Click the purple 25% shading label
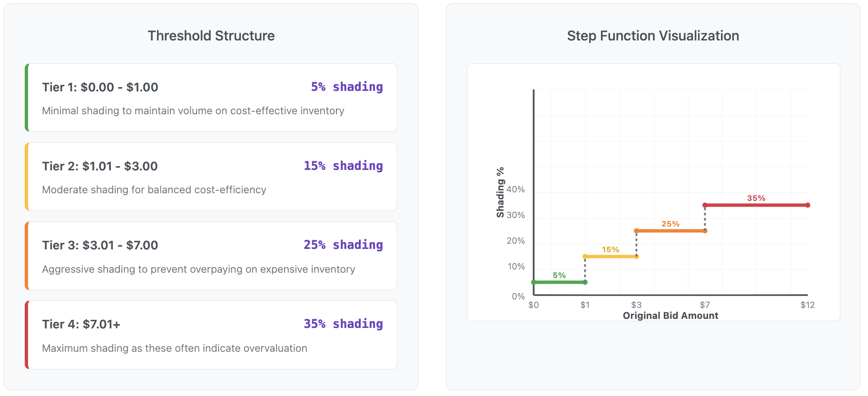The height and width of the screenshot is (396, 868). 343,245
